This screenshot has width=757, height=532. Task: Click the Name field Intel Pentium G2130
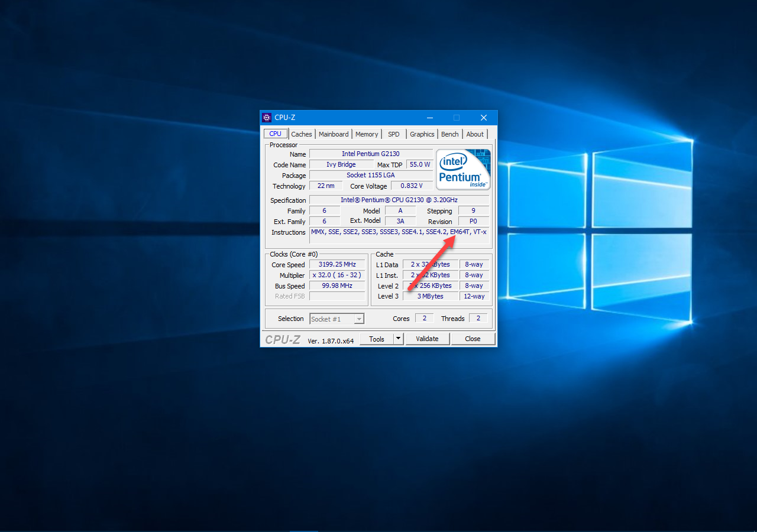(x=371, y=154)
